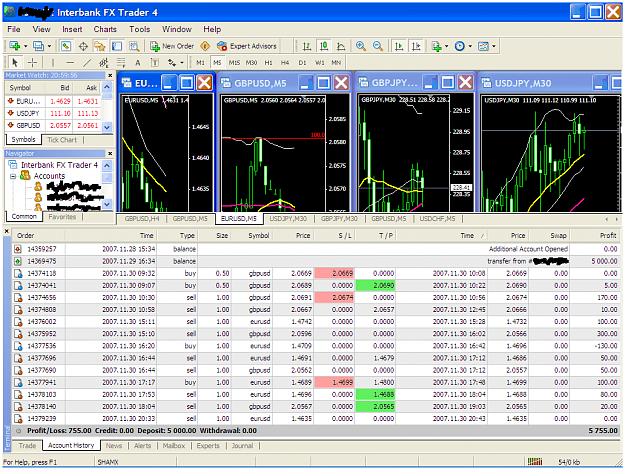Click the icon of order 14359257

click(18, 249)
